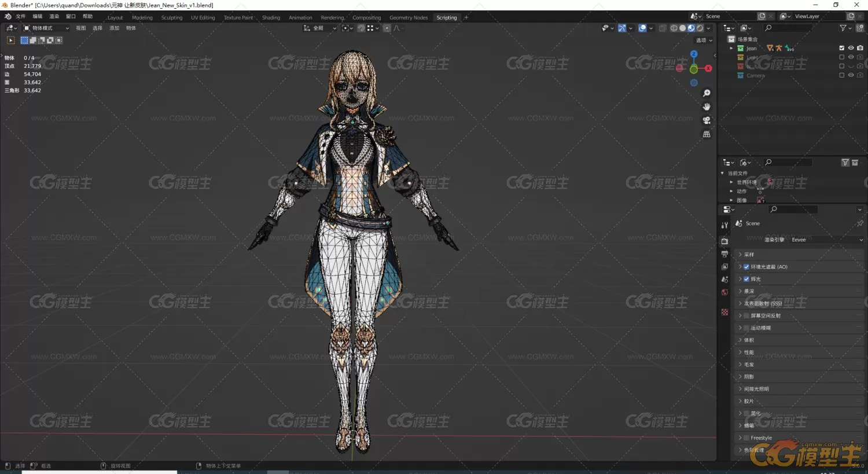
Task: Select rendered viewport shading mode
Action: pyautogui.click(x=700, y=28)
